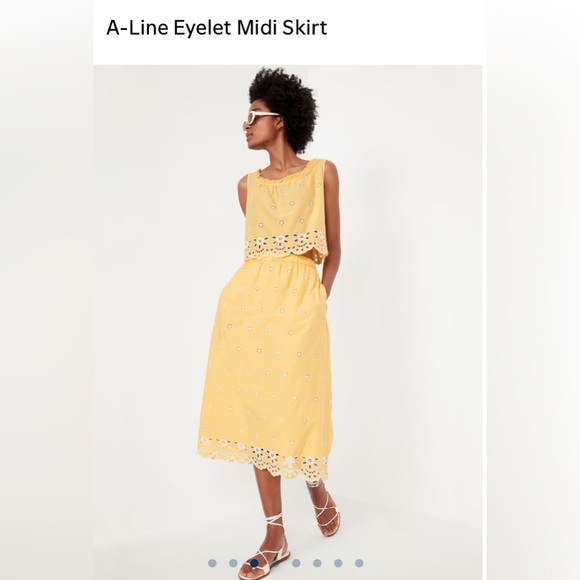Go to the first carousel dot
Screen dimensions: 580x580
coord(212,563)
